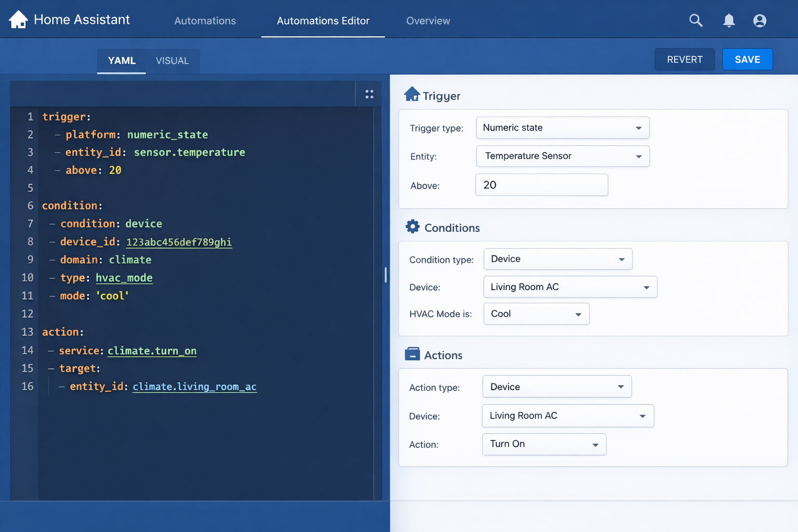
Task: Open the Trigger type Numeric state dropdown
Action: 563,128
